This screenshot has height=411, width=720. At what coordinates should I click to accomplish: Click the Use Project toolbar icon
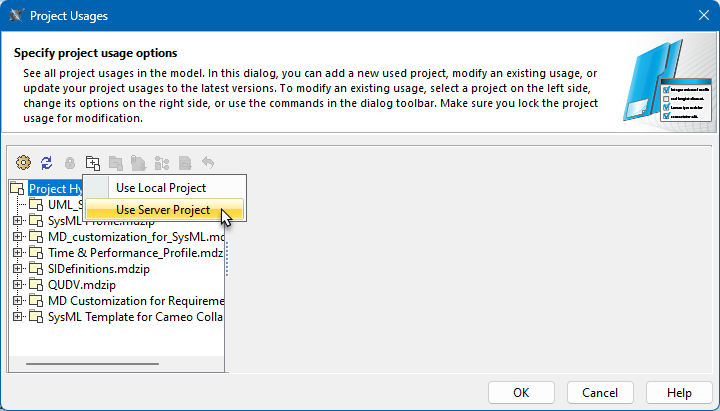tap(92, 162)
